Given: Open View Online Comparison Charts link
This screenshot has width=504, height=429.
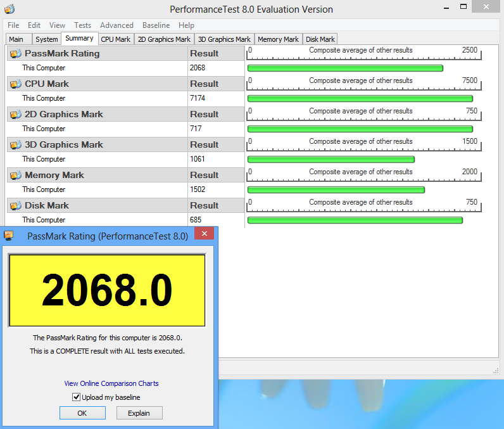Looking at the screenshot, I should click(111, 383).
